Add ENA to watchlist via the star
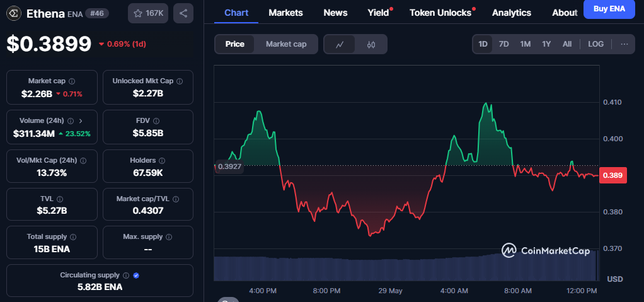644x302 pixels. tap(148, 13)
